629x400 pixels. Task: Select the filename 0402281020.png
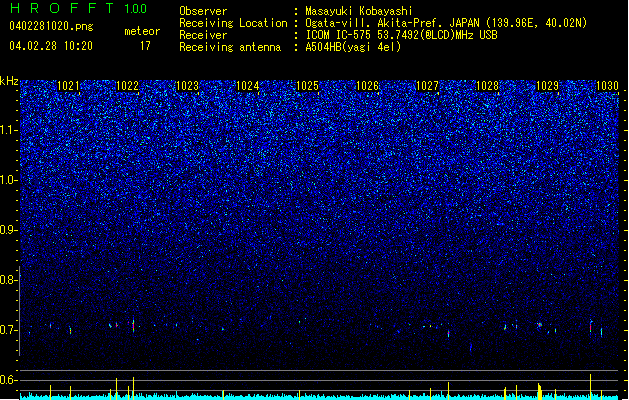(x=51, y=26)
